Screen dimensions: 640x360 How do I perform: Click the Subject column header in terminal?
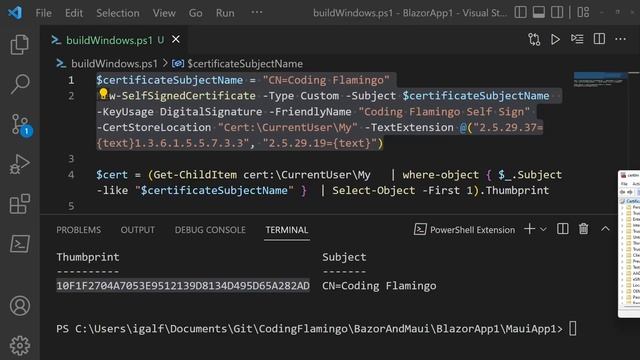pyautogui.click(x=344, y=257)
